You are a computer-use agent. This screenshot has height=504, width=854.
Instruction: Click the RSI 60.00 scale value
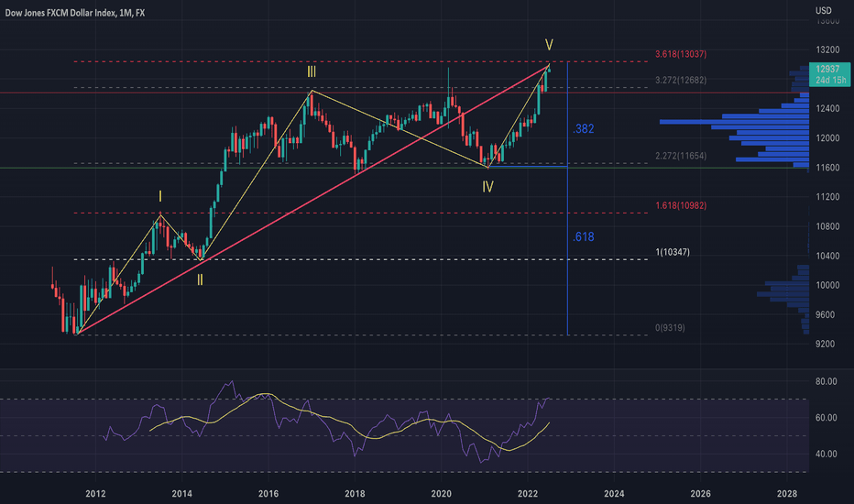pos(827,417)
